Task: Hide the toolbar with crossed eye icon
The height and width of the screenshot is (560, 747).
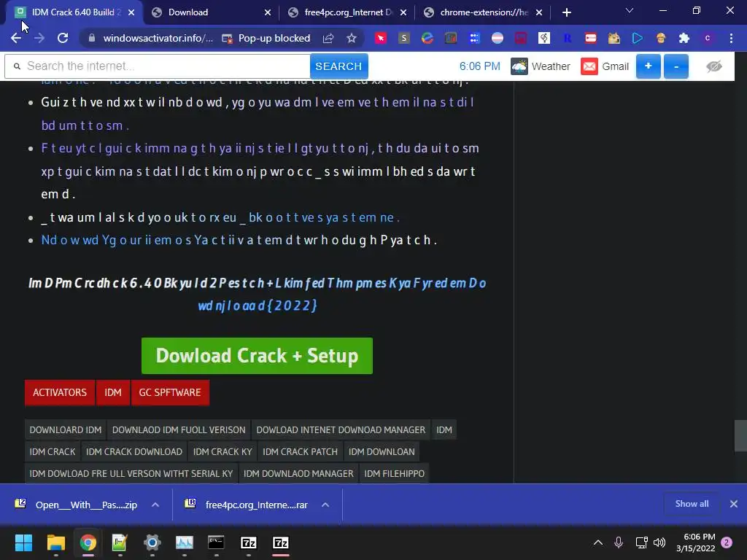Action: tap(714, 66)
